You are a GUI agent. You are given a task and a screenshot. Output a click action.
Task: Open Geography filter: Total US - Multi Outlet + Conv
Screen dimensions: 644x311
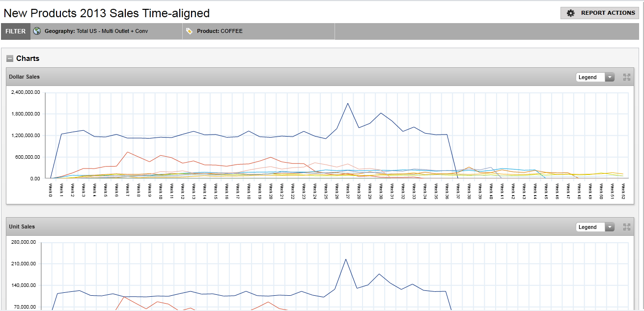96,31
